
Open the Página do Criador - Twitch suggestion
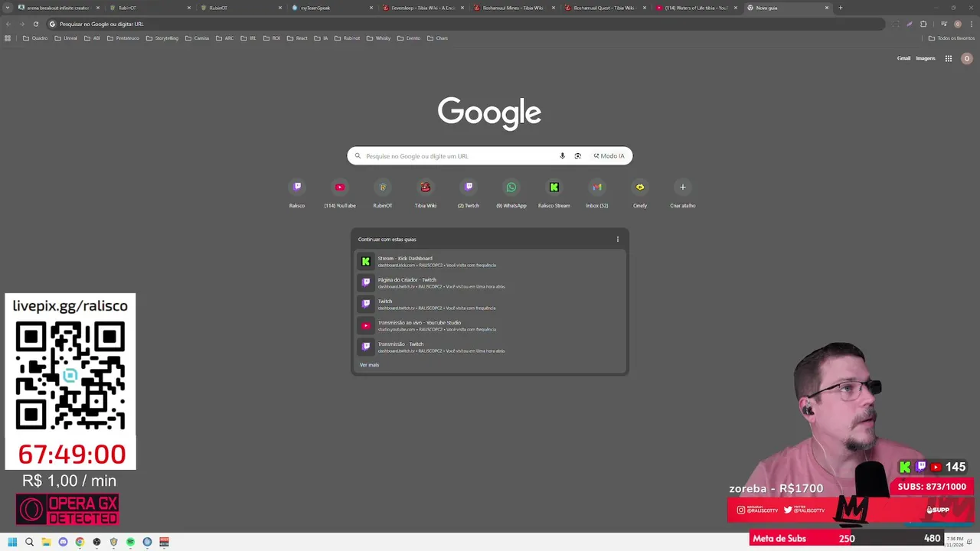click(x=490, y=282)
